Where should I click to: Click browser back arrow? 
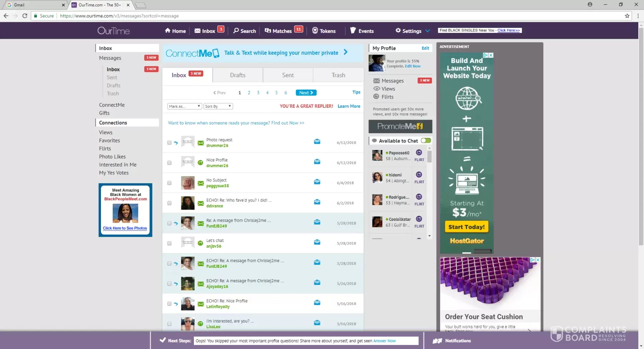click(6, 16)
